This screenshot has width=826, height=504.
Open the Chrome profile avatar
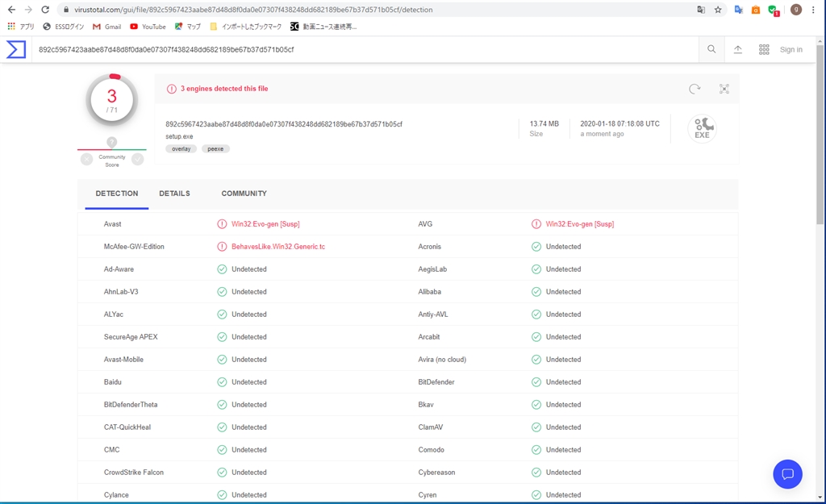pyautogui.click(x=796, y=10)
